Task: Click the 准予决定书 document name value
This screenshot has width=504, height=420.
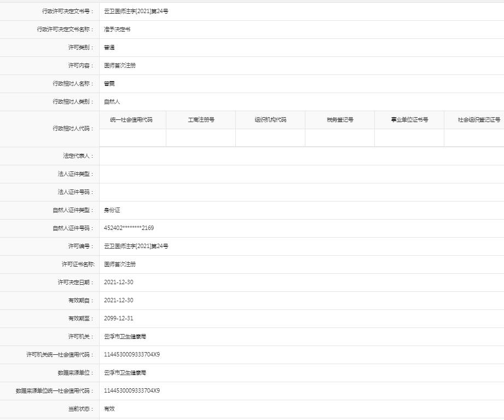Action: click(x=116, y=30)
